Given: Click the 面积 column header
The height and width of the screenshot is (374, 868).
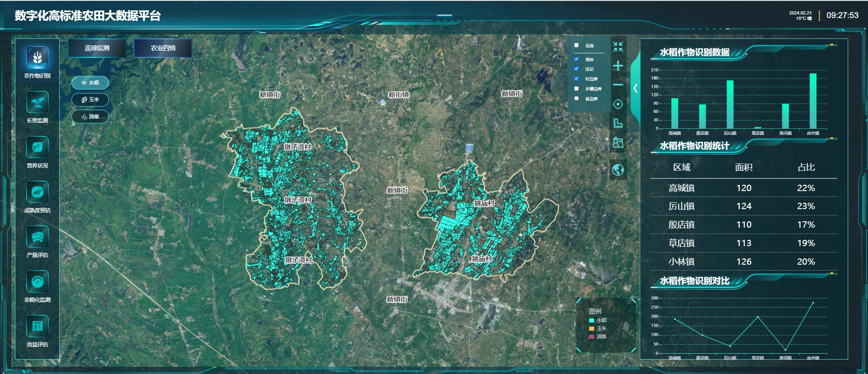Looking at the screenshot, I should 744,168.
